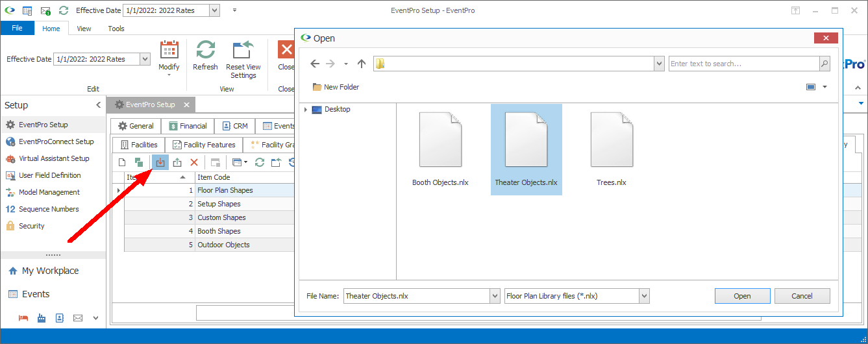Go up one folder level in Open dialog
This screenshot has width=868, height=344.
[x=362, y=64]
